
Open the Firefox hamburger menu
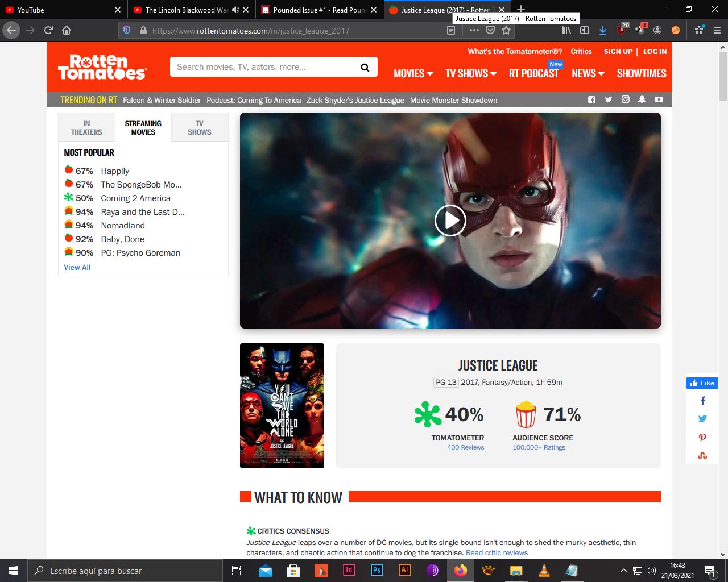coord(717,30)
